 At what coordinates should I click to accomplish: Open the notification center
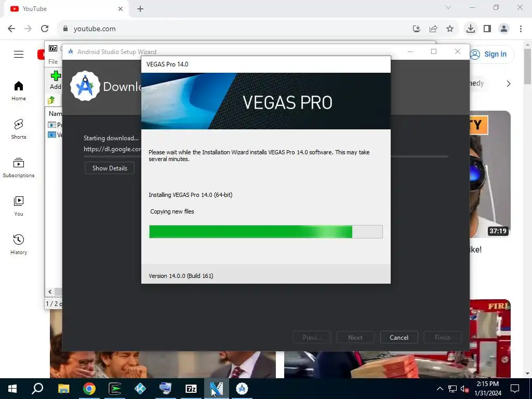[x=515, y=389]
